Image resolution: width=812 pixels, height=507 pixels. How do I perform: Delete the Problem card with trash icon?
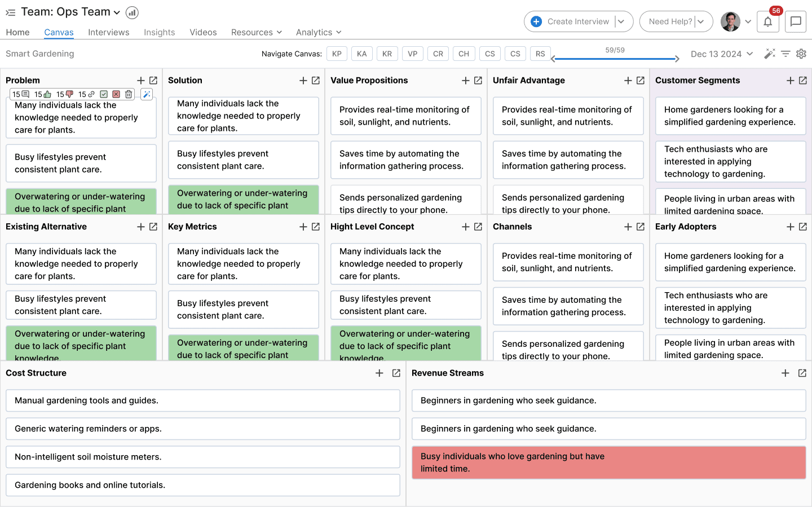(129, 94)
